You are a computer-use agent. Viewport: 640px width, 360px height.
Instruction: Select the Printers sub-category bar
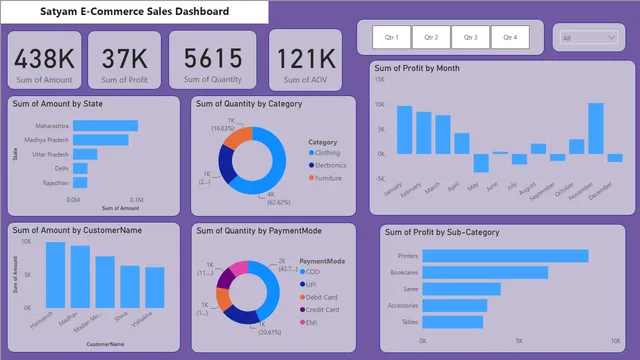click(x=505, y=256)
